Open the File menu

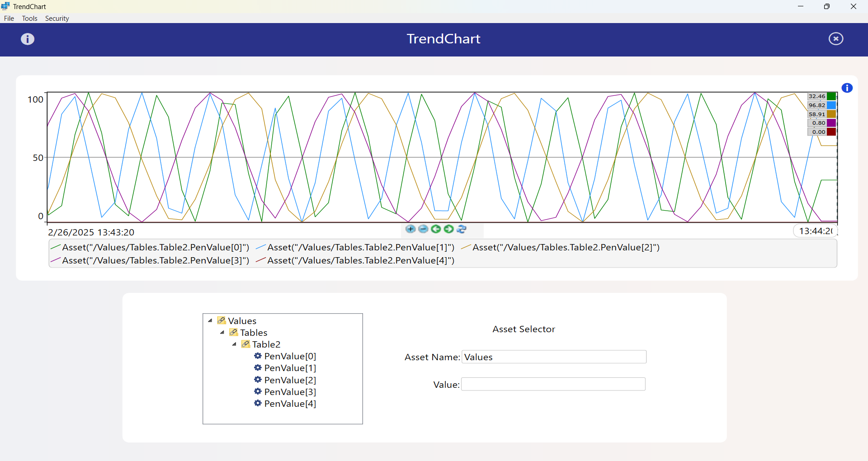pyautogui.click(x=9, y=19)
